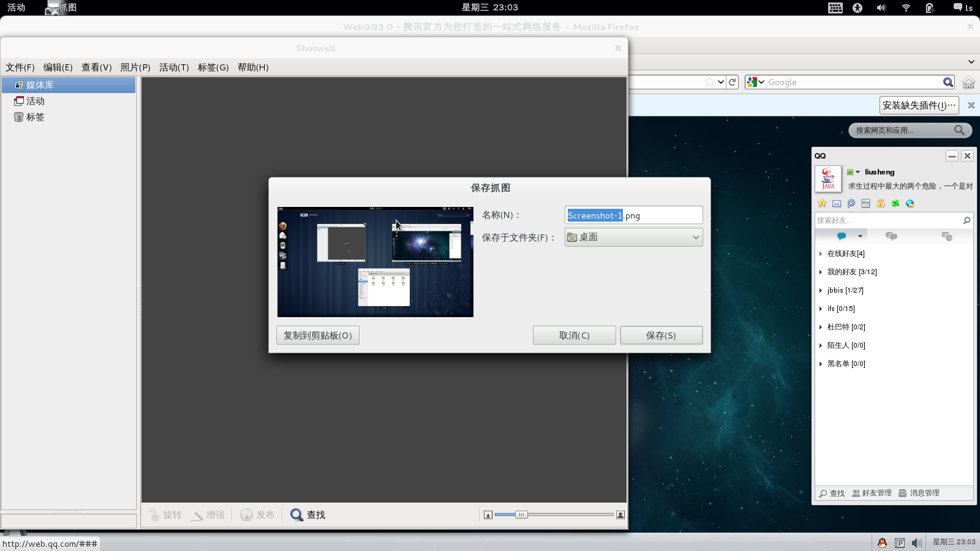
Task: Switch to QQ recent conversations tab
Action: [947, 236]
